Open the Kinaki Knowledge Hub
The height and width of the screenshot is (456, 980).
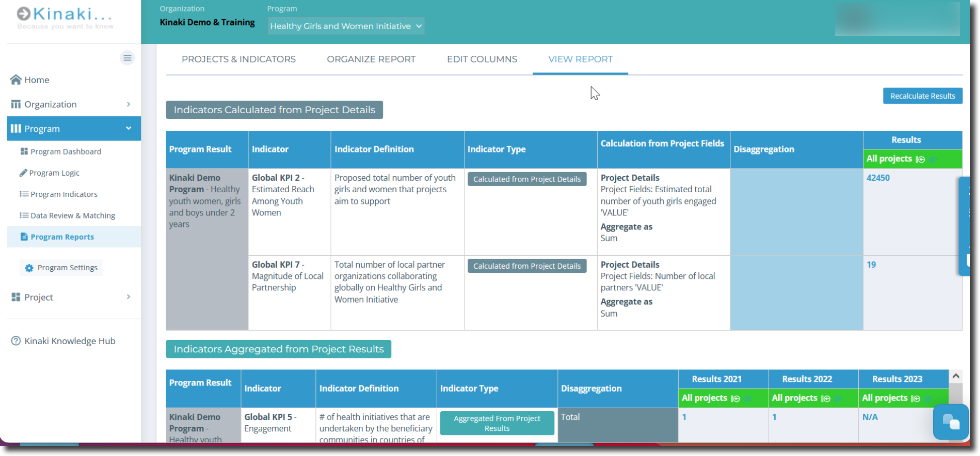69,341
